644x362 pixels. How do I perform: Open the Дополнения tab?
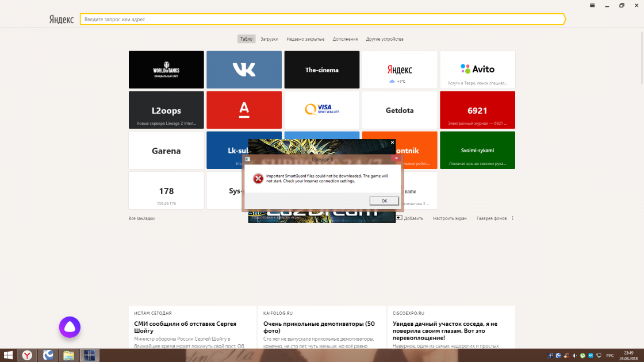coord(345,39)
